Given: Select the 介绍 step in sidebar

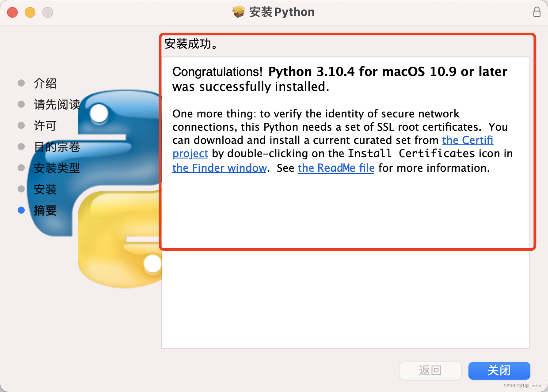Looking at the screenshot, I should tap(45, 83).
